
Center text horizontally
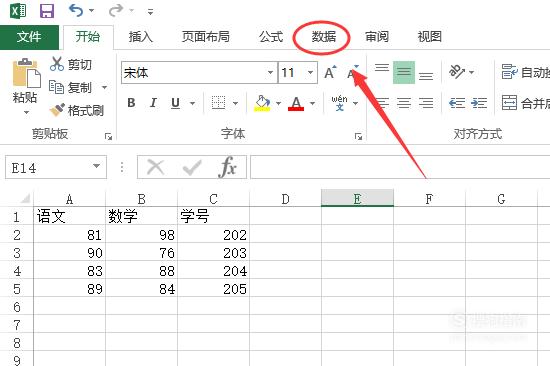(404, 103)
